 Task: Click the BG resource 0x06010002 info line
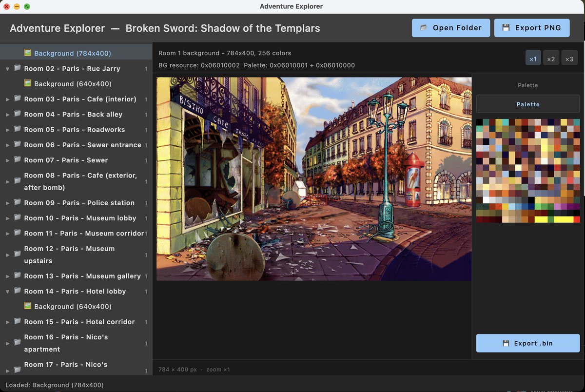tap(256, 65)
